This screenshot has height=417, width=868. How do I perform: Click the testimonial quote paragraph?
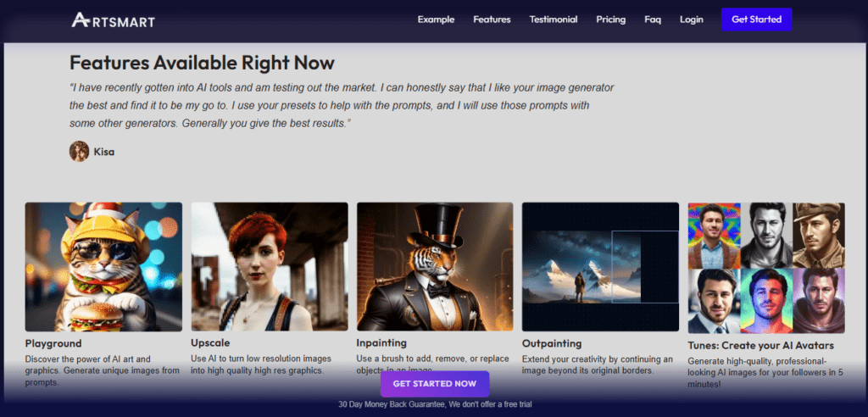coord(342,105)
